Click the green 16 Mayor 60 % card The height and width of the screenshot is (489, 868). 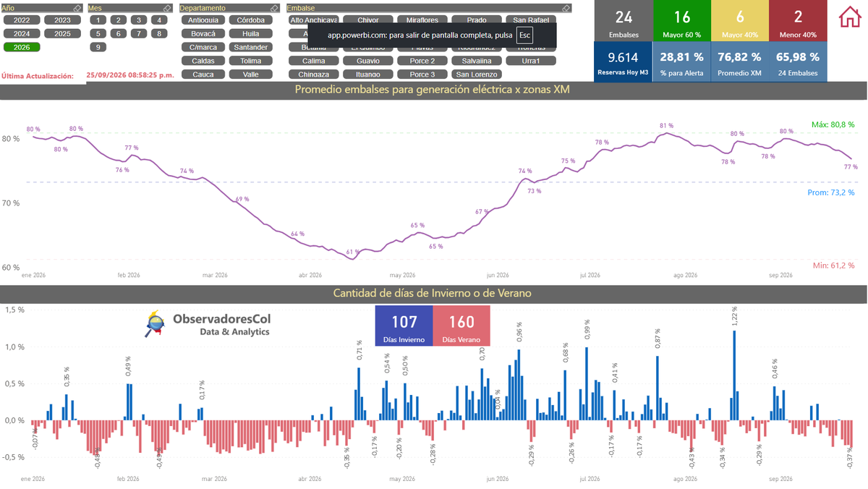coord(681,20)
